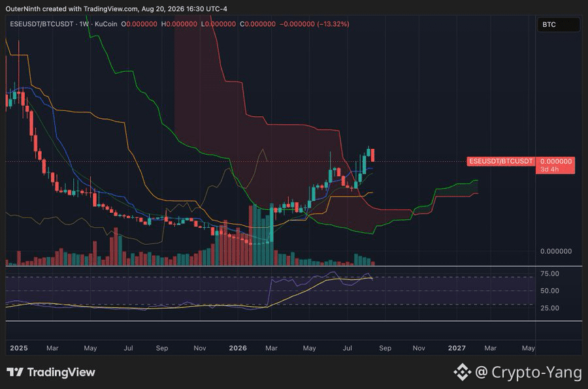Click the open value O0.000000 in legend
Image resolution: width=588 pixels, height=389 pixels.
click(139, 24)
